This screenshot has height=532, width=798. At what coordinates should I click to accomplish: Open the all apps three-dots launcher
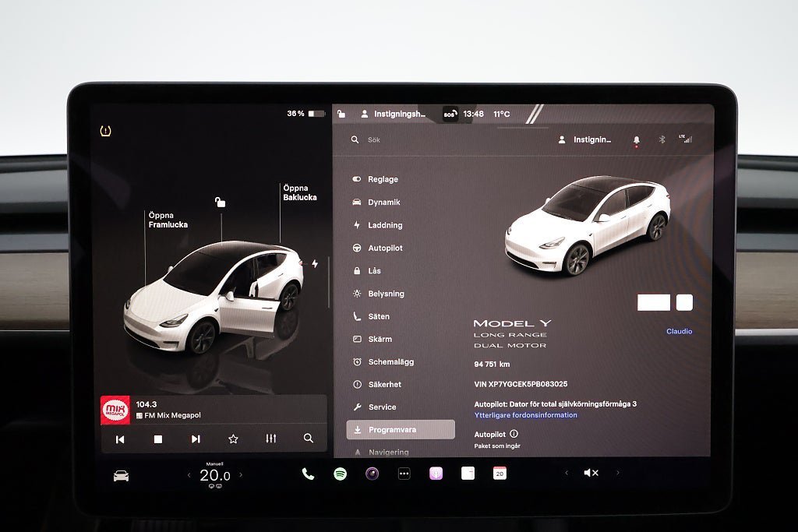[x=404, y=474]
